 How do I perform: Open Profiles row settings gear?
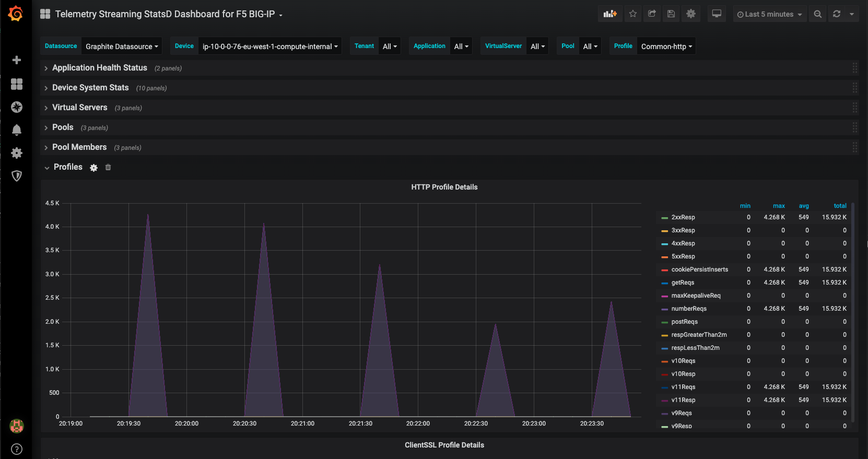pyautogui.click(x=93, y=168)
